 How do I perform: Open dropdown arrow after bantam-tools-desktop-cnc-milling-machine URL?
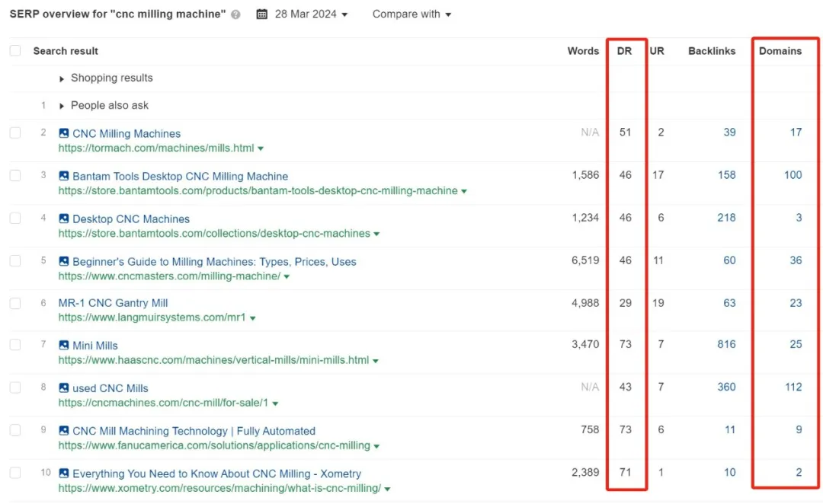pyautogui.click(x=464, y=191)
